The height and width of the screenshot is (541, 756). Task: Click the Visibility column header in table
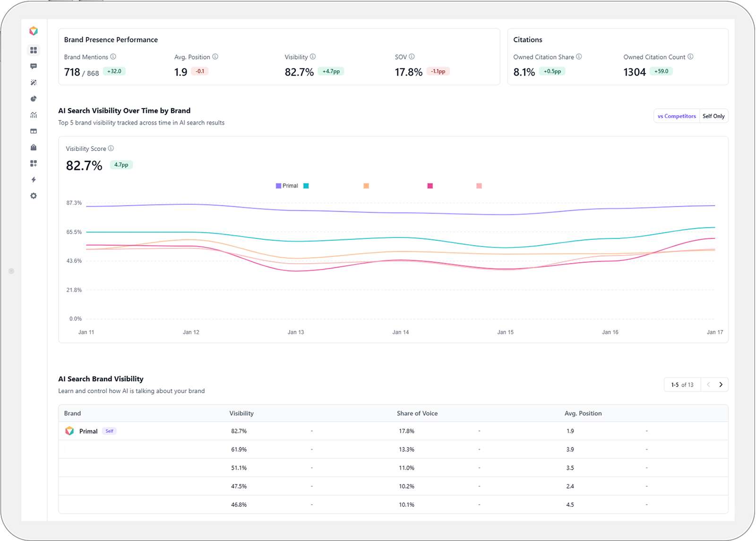241,414
